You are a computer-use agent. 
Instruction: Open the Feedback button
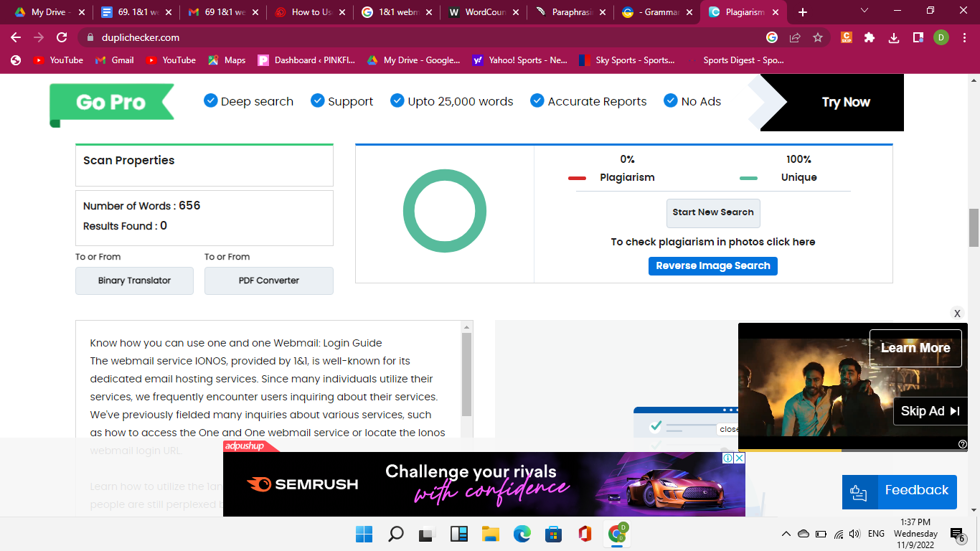[900, 492]
